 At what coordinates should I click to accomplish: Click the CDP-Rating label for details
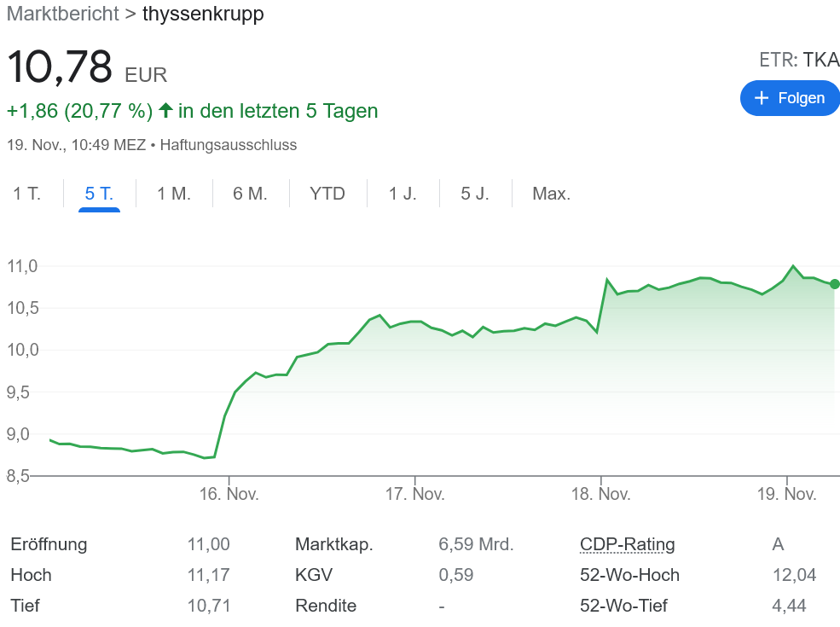pyautogui.click(x=627, y=544)
